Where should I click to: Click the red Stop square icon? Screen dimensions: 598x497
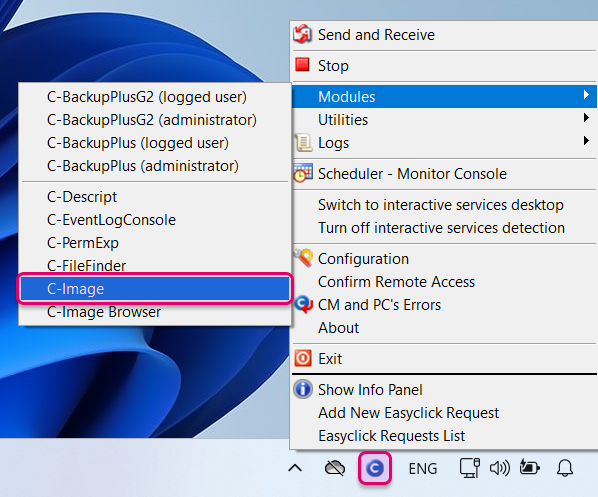[x=302, y=65]
